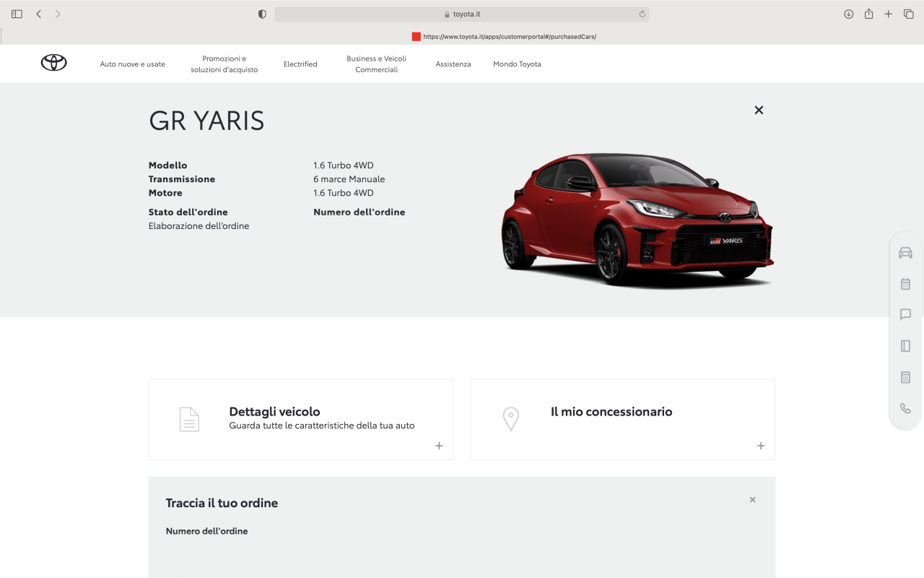Expand Dettagli veicolo with plus sign
Screen dimensions: 924x578
pos(439,446)
